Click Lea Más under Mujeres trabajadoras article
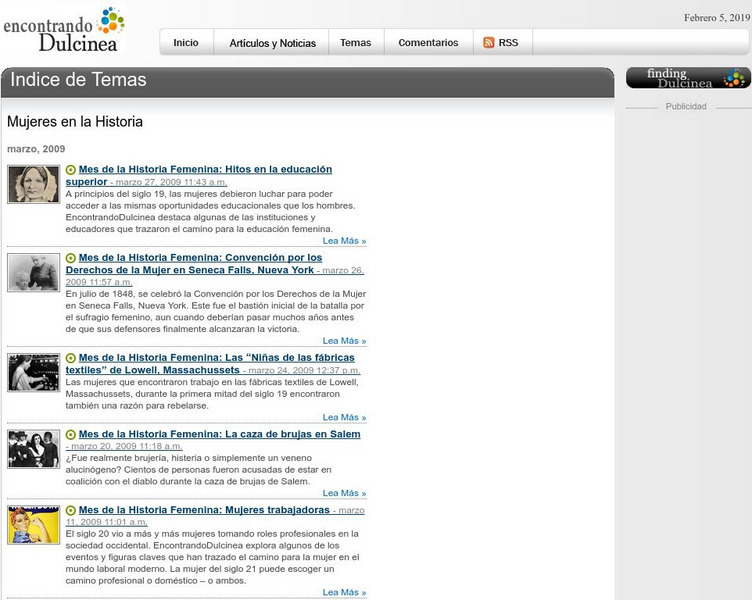 click(x=344, y=592)
